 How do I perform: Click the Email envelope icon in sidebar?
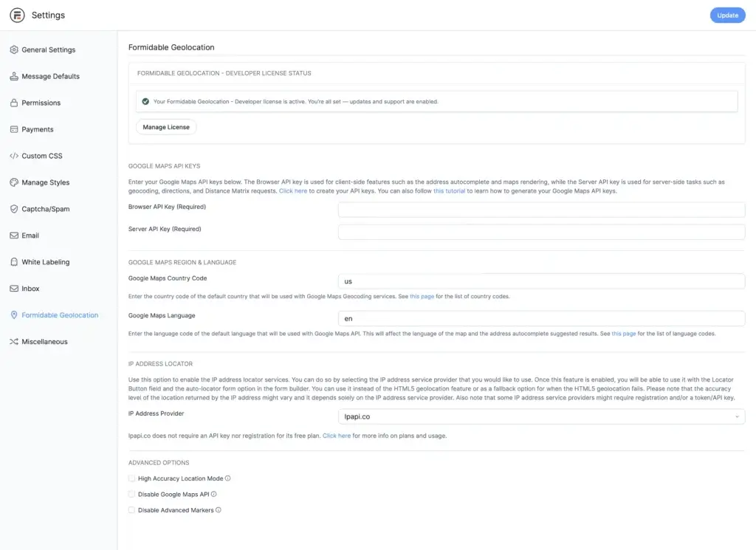click(13, 236)
